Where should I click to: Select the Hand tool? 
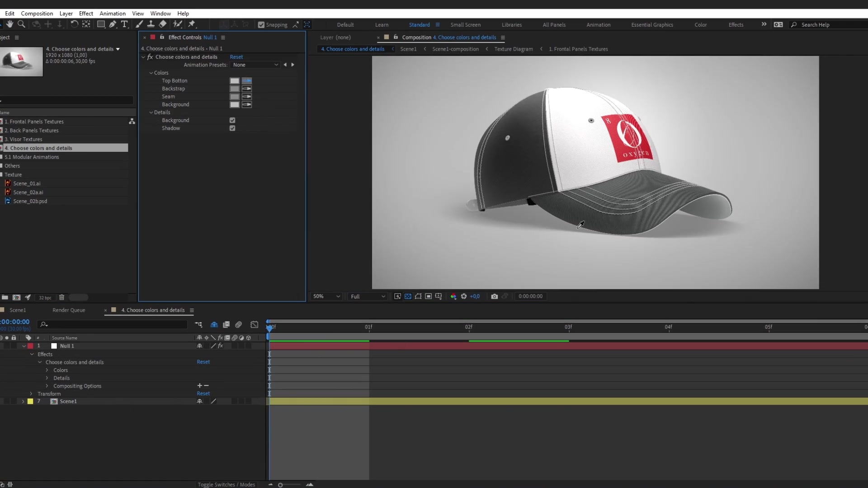click(x=10, y=24)
